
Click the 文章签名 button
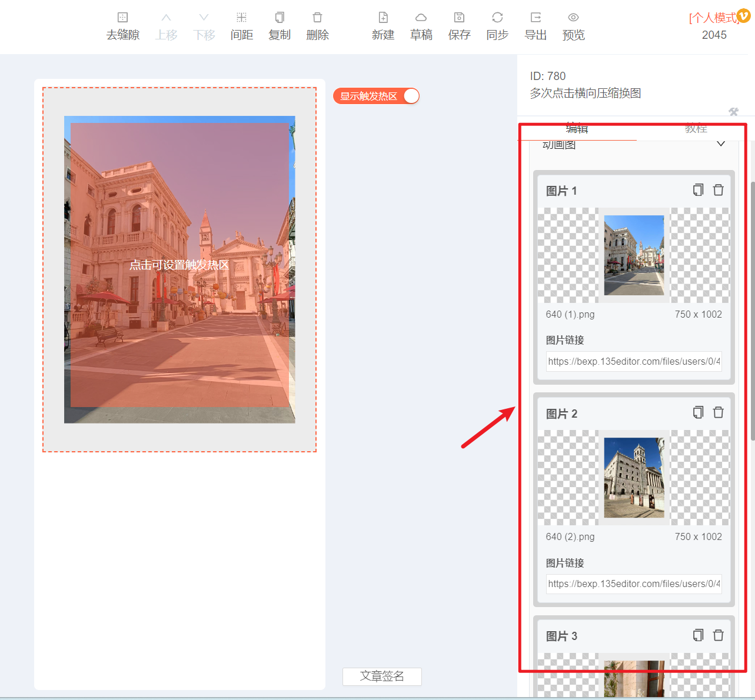(382, 676)
